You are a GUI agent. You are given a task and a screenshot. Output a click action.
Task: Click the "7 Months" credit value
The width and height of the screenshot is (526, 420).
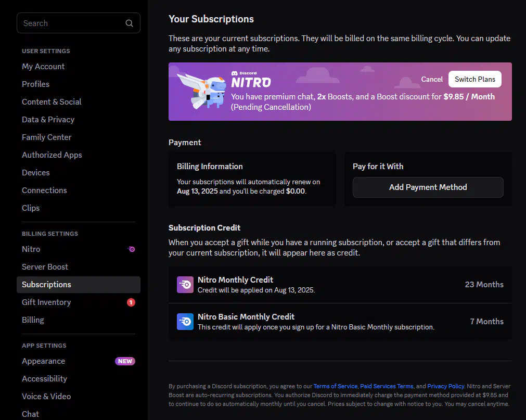tap(487, 321)
